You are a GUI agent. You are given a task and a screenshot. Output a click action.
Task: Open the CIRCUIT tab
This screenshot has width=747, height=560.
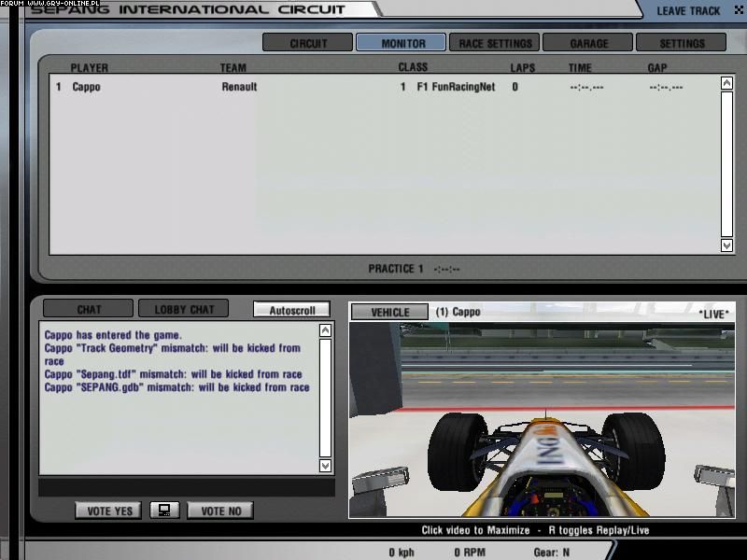307,43
